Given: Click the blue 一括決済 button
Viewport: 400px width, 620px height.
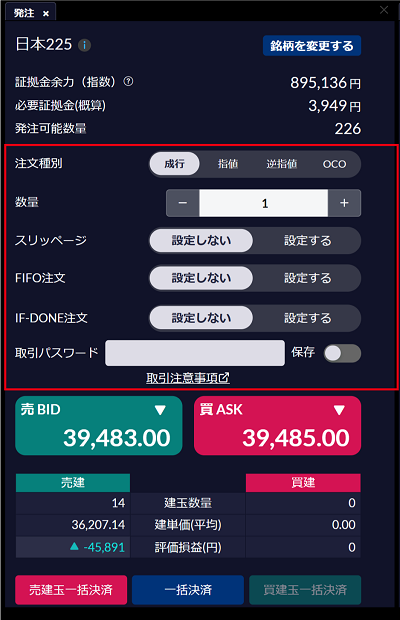Looking at the screenshot, I should (188, 590).
